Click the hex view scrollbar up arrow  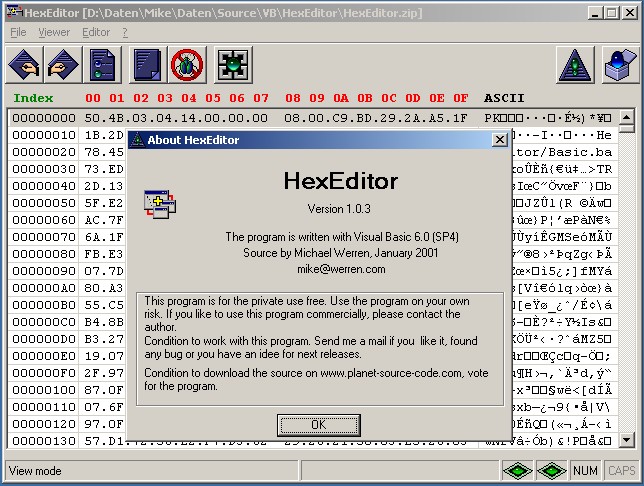627,116
